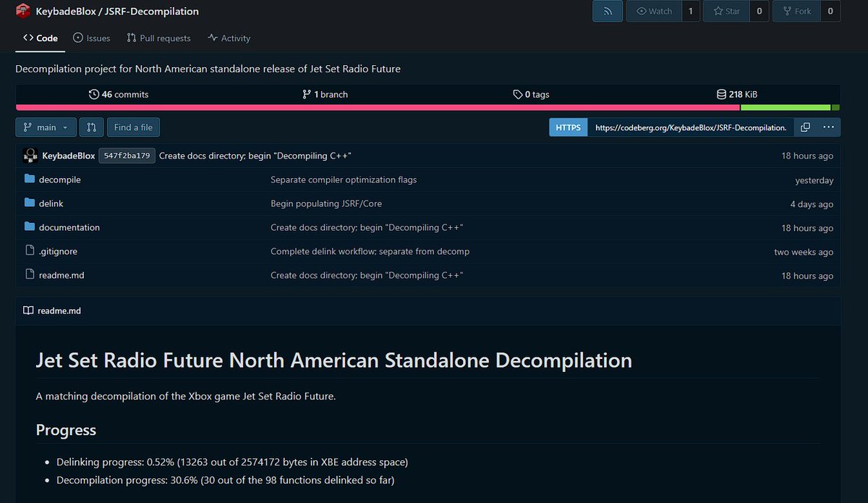Switch to the Pull requests tab
Screen dimensions: 868x503
[x=158, y=38]
